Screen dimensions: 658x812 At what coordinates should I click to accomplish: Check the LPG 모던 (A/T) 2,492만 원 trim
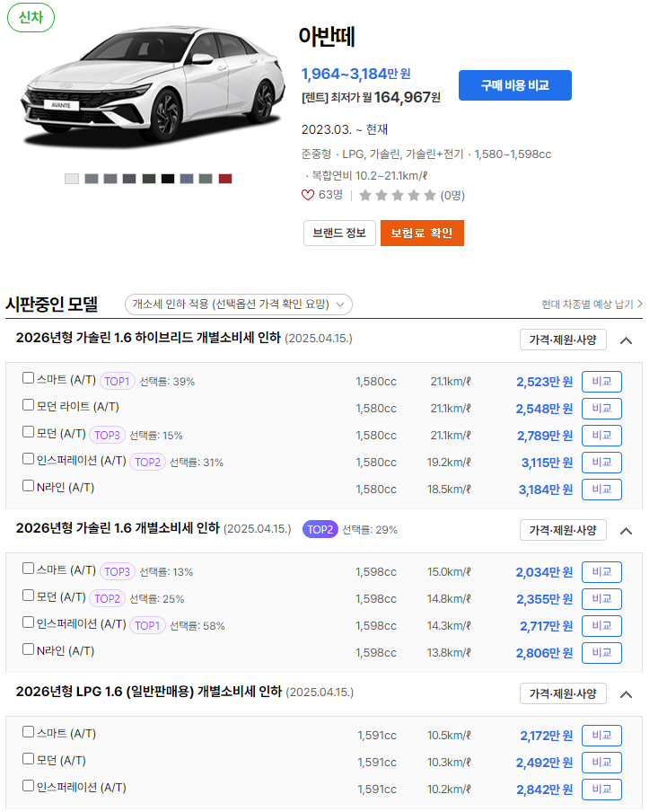[x=28, y=759]
